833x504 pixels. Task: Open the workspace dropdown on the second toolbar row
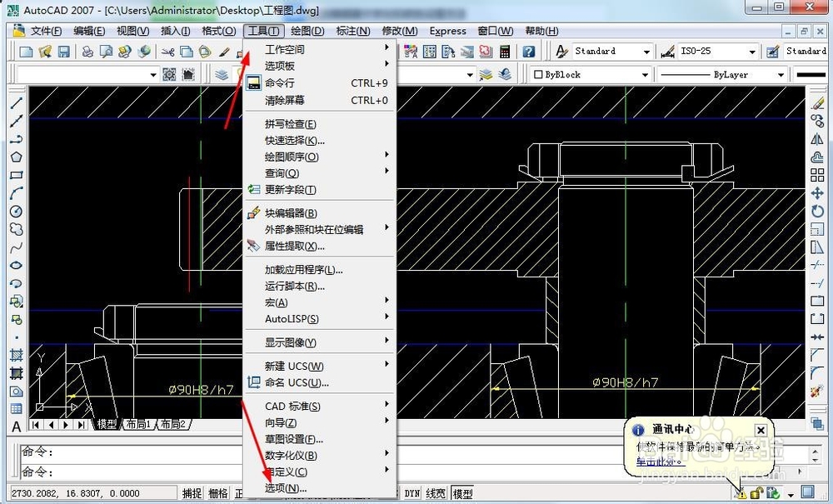click(153, 75)
